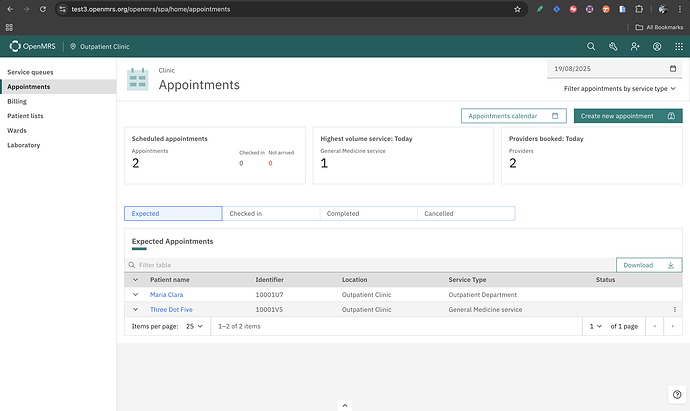Click the implementer tools wrench icon

tap(613, 47)
